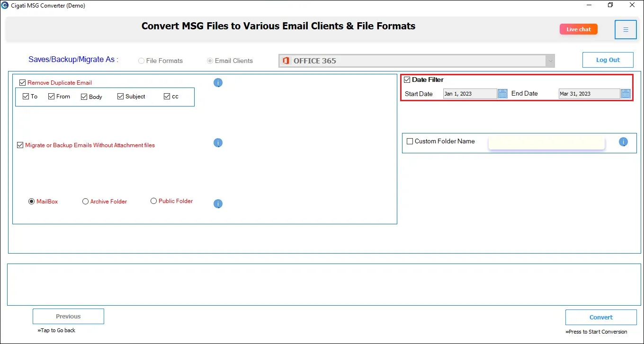Click the Saves/Backup/Migrate As label

point(73,60)
